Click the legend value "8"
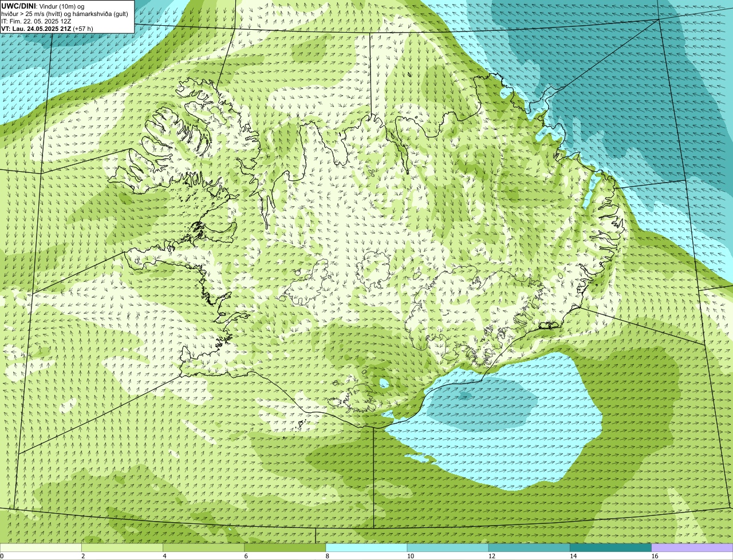Image resolution: width=733 pixels, height=560 pixels. coord(327,556)
